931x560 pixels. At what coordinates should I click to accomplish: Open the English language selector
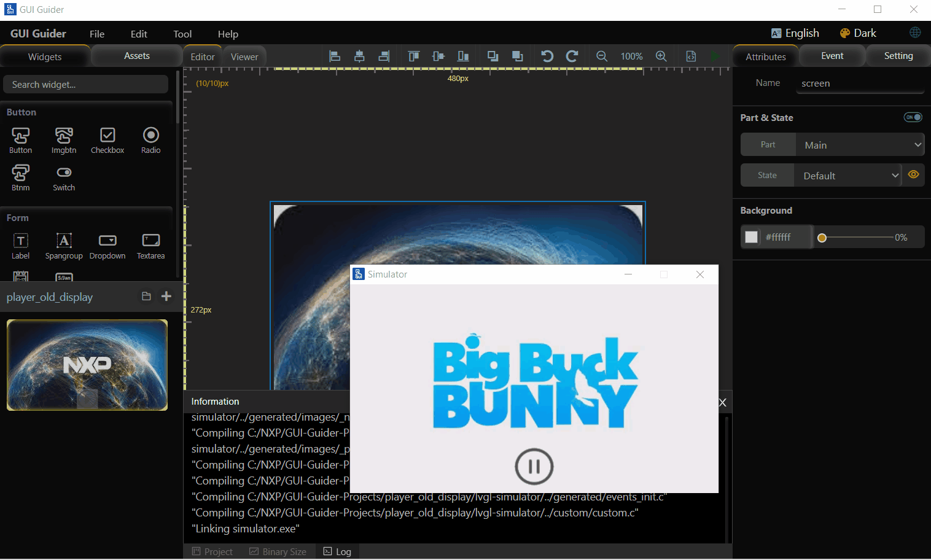tap(795, 33)
